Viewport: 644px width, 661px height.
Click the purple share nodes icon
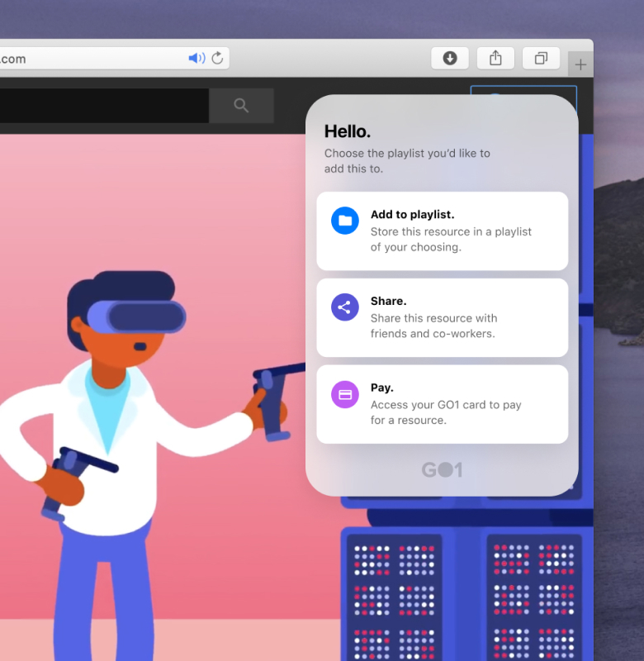345,307
